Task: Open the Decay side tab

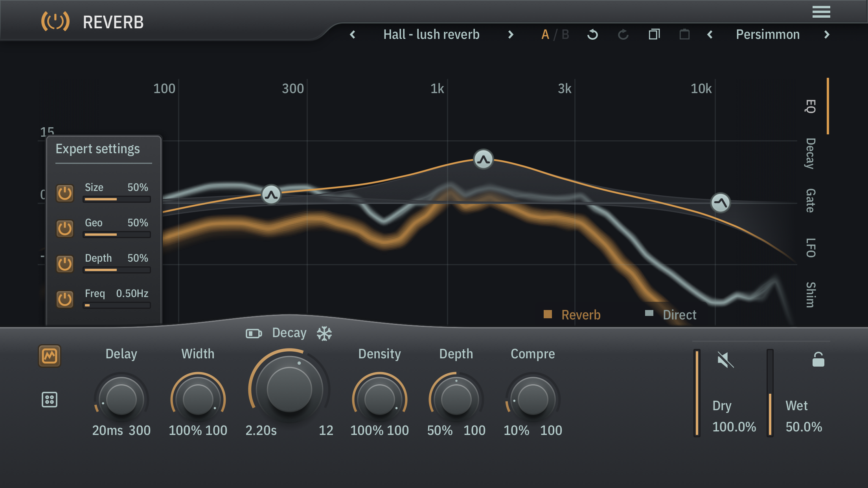Action: click(810, 153)
